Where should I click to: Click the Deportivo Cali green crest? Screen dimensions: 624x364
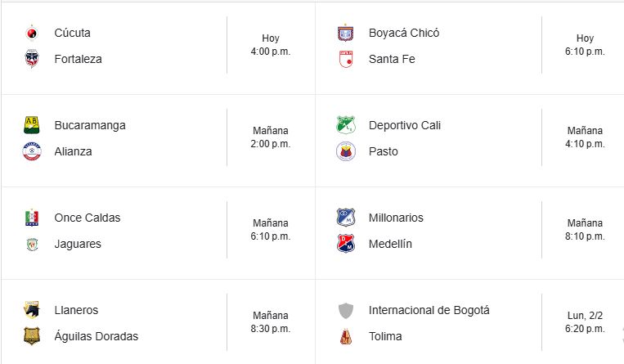[346, 125]
